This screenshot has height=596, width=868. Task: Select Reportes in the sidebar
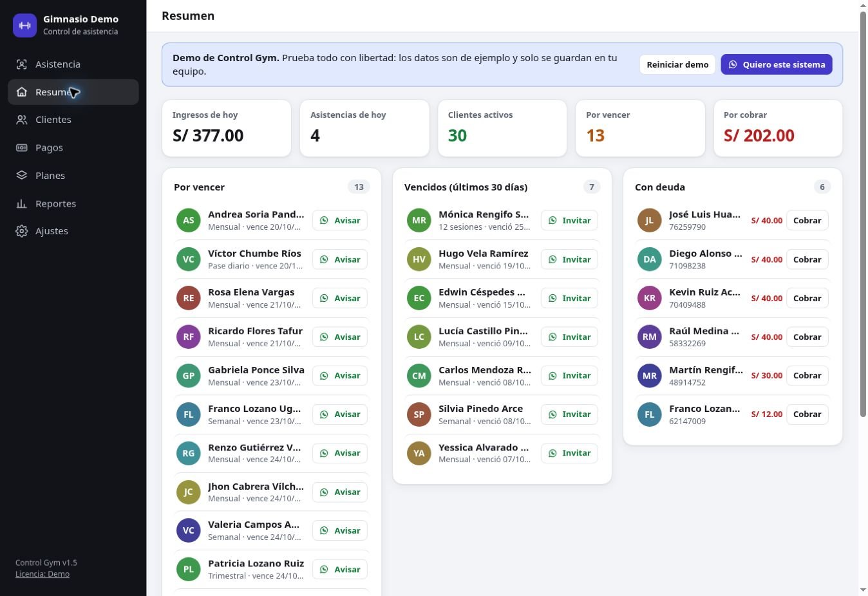pyautogui.click(x=73, y=203)
